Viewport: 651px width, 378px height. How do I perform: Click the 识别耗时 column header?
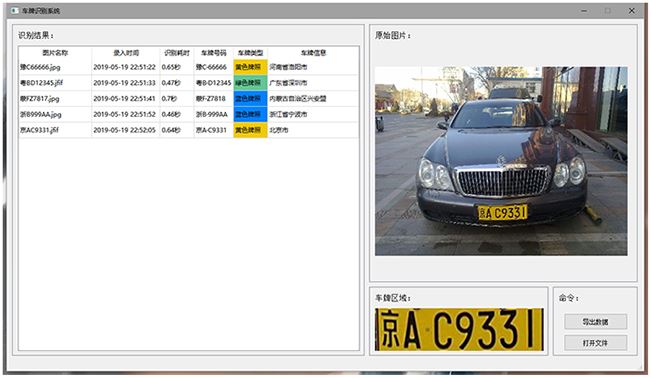pos(177,53)
